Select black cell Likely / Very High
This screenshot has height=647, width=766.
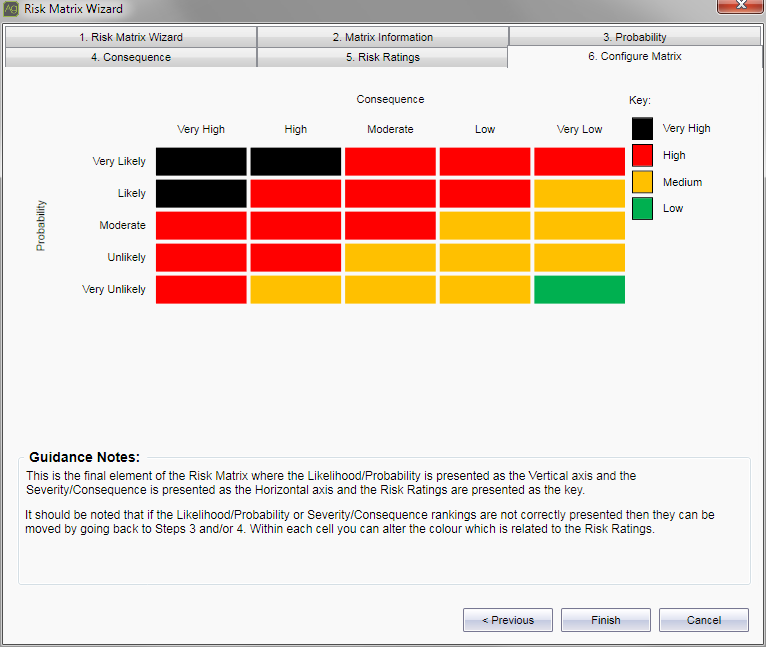coord(201,194)
